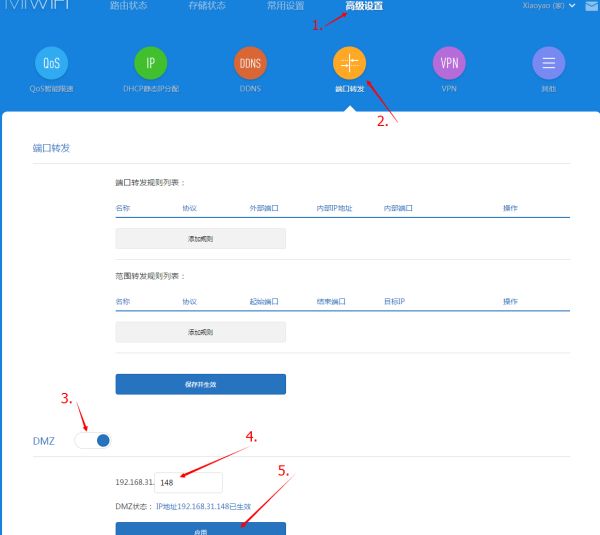Click the blue 保存并生效 button
Image resolution: width=600 pixels, height=535 pixels.
tap(201, 384)
